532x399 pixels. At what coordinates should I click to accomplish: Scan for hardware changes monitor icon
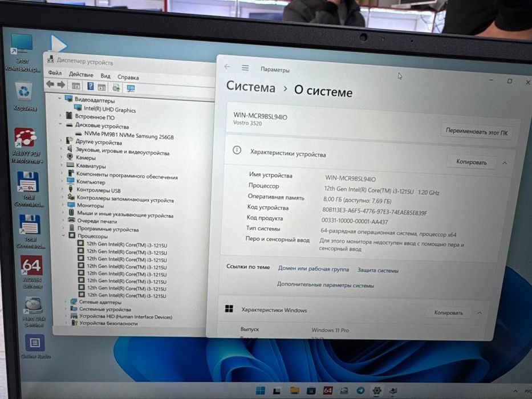pos(131,88)
